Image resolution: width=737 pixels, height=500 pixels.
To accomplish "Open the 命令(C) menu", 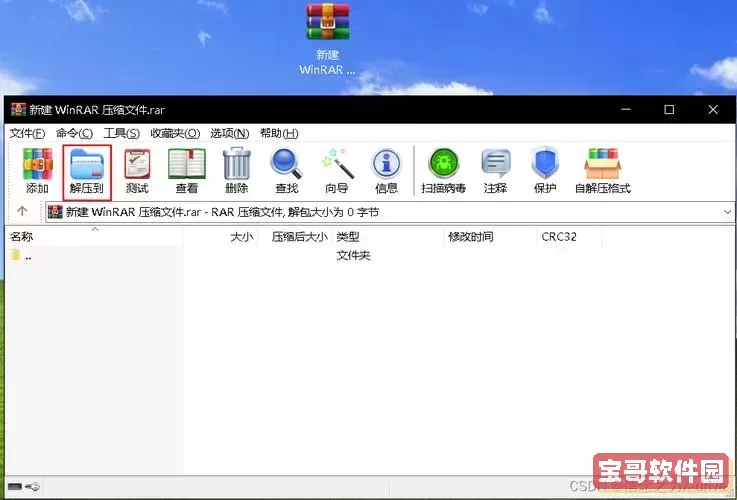I will point(74,133).
